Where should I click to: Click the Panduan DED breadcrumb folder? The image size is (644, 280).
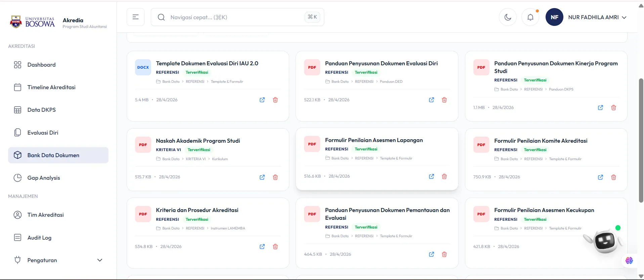coord(391,81)
